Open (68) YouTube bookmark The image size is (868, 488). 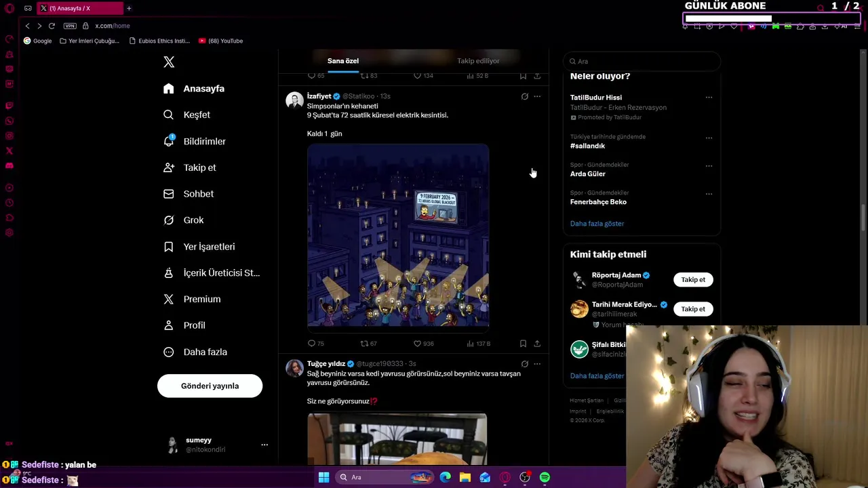220,41
